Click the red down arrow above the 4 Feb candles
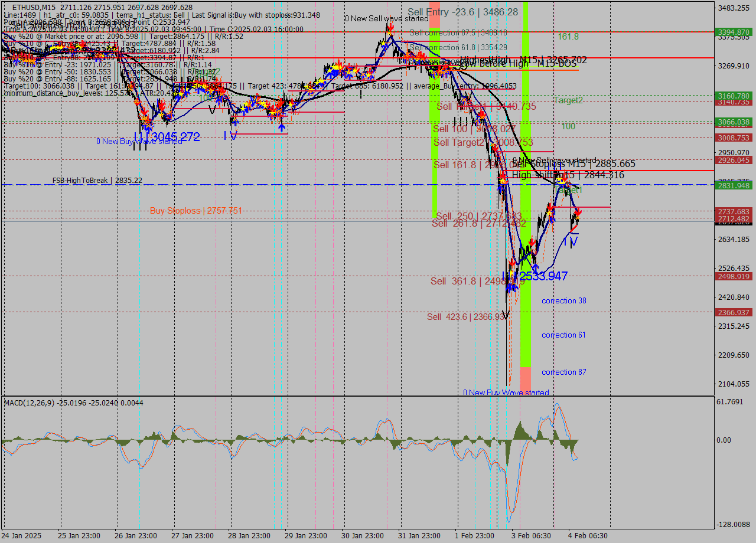Image resolution: width=756 pixels, height=543 pixels. [x=578, y=212]
